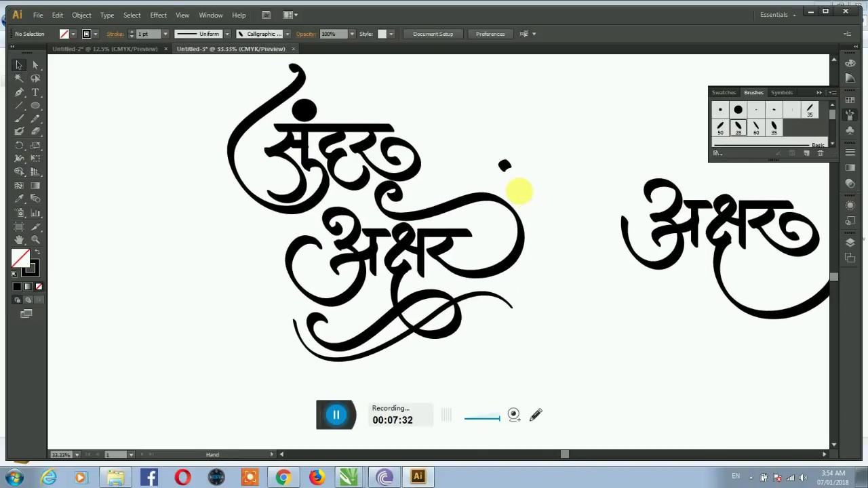Switch to the Swatches tab
The image size is (868, 488).
(x=724, y=92)
